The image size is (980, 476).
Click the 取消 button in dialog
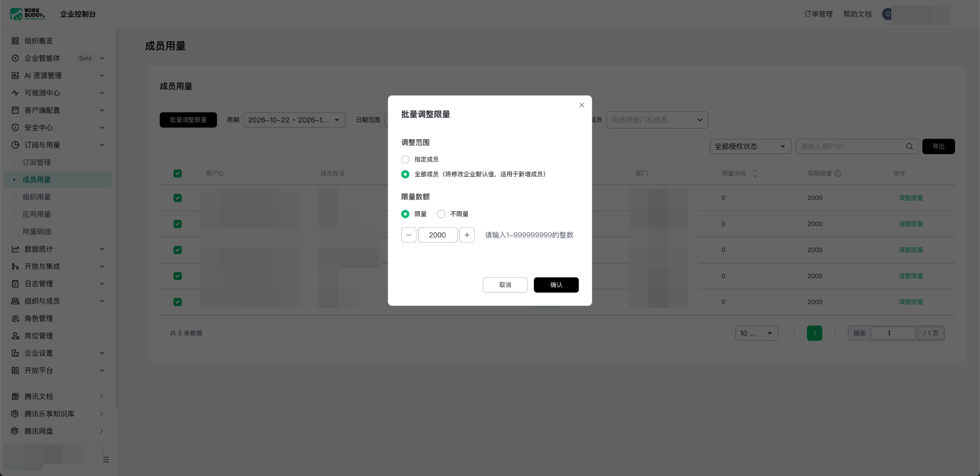tap(505, 285)
